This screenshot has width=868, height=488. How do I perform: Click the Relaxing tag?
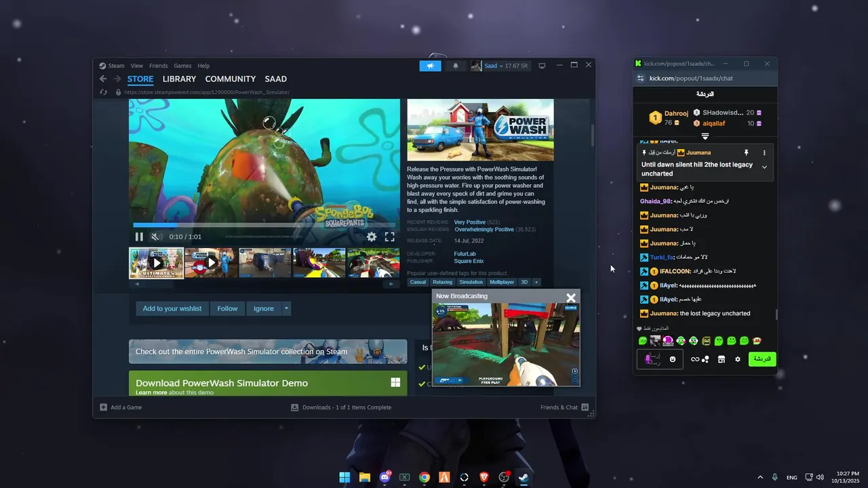pyautogui.click(x=442, y=282)
